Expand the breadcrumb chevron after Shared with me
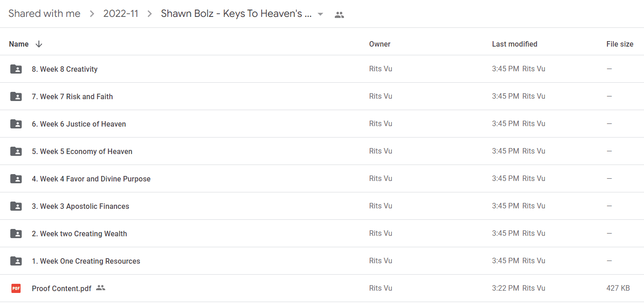 point(92,14)
